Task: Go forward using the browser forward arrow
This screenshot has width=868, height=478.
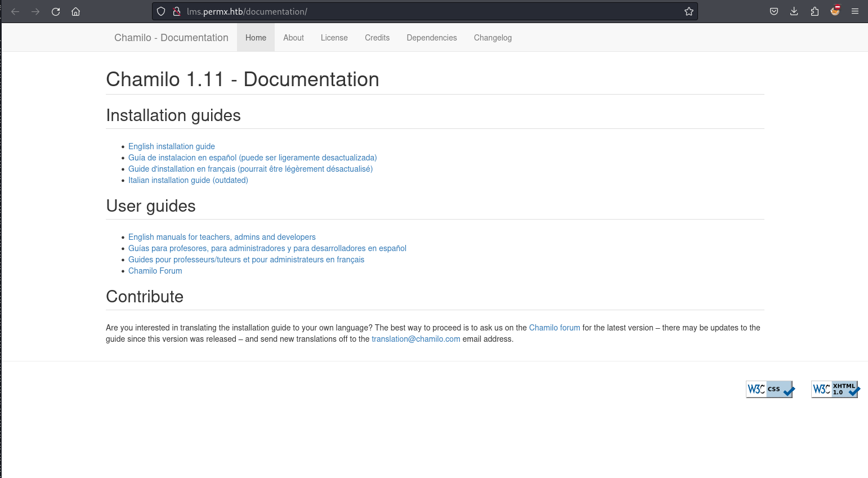Action: coord(35,11)
